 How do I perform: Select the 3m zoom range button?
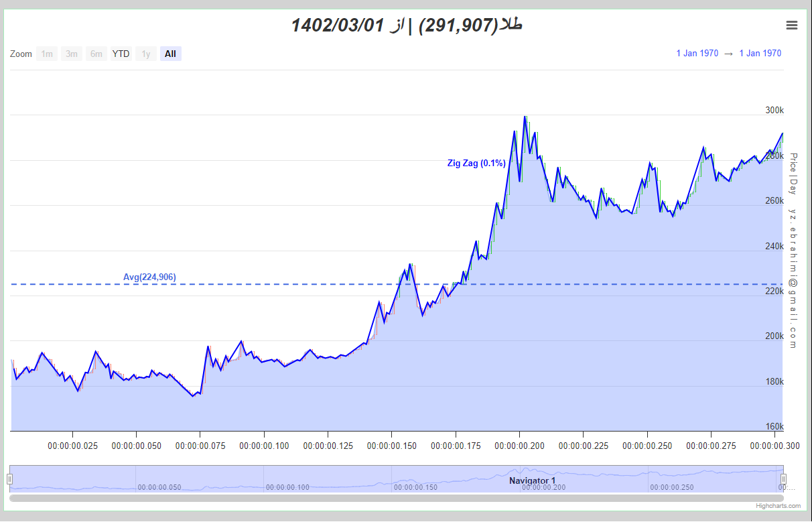(x=72, y=54)
